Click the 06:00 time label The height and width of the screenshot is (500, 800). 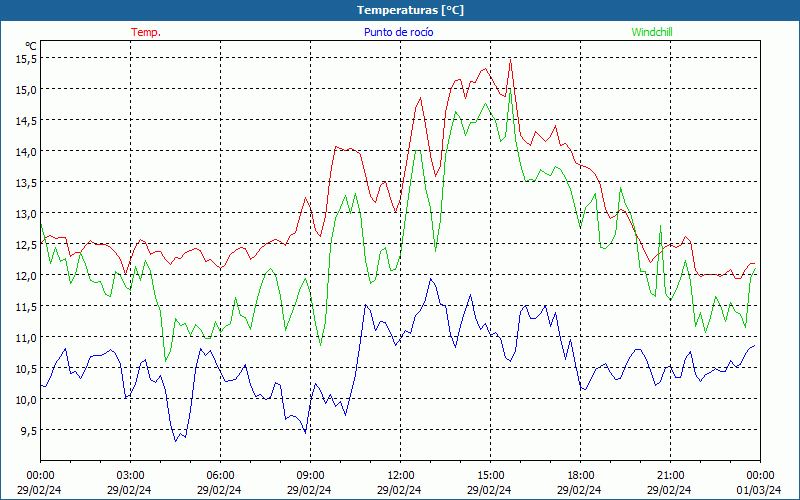(220, 476)
